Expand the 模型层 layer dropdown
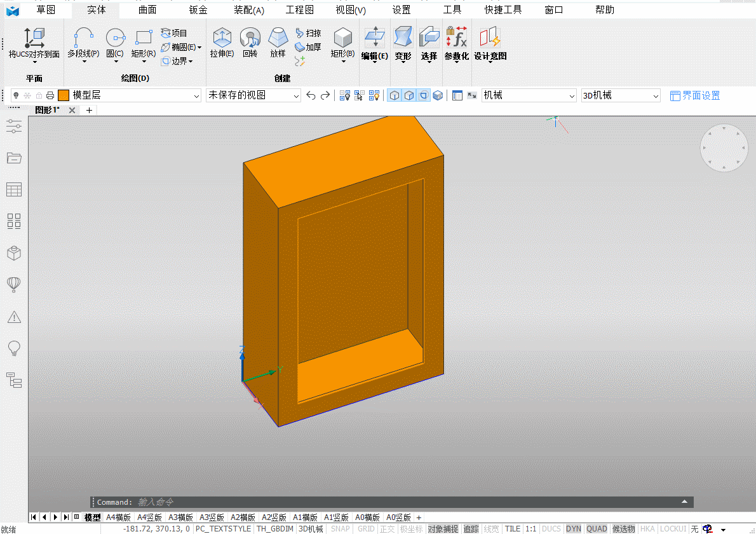This screenshot has height=534, width=756. click(x=196, y=95)
